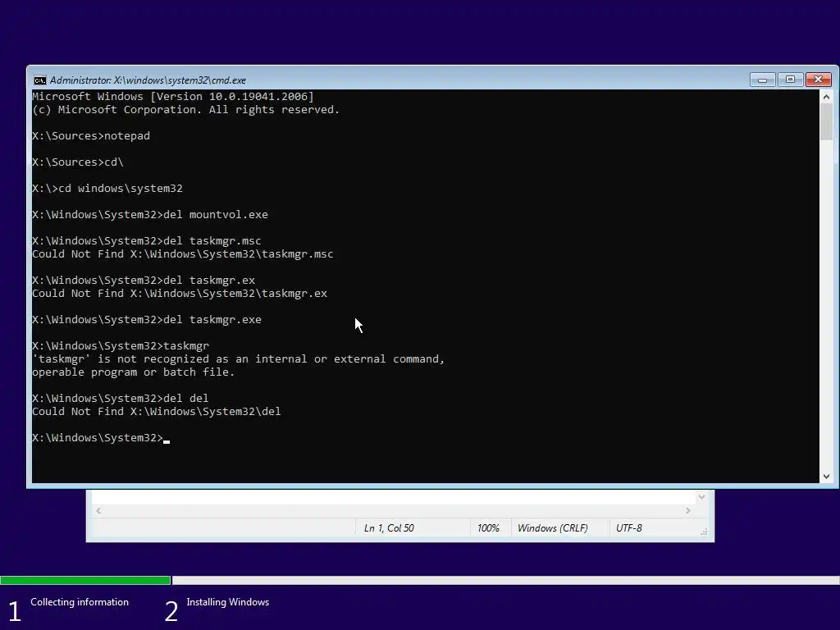The image size is (840, 630).
Task: Click 'Could Not Find X:\Windows\System32\del' line
Action: (157, 412)
